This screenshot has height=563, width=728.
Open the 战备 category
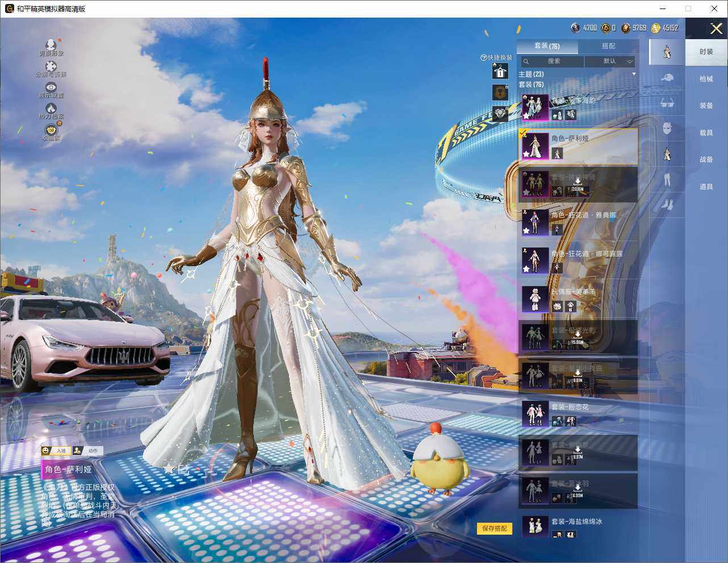coord(706,159)
